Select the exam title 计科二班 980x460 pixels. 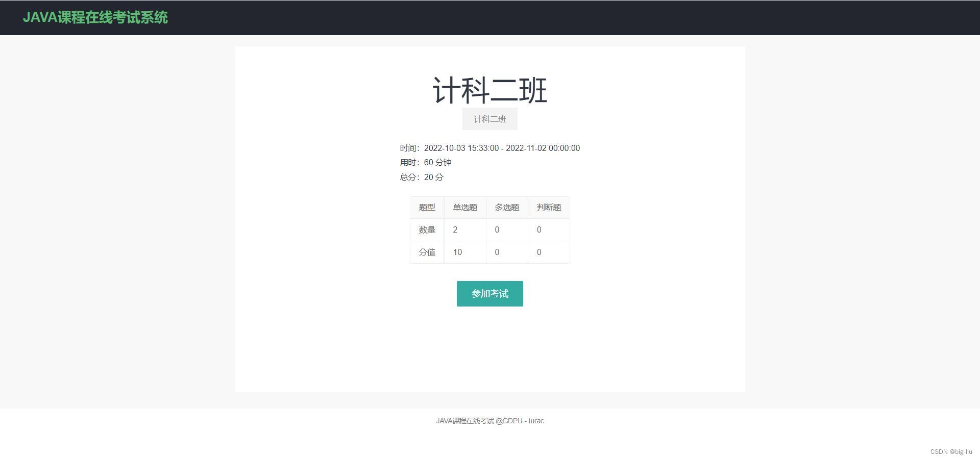click(x=489, y=89)
